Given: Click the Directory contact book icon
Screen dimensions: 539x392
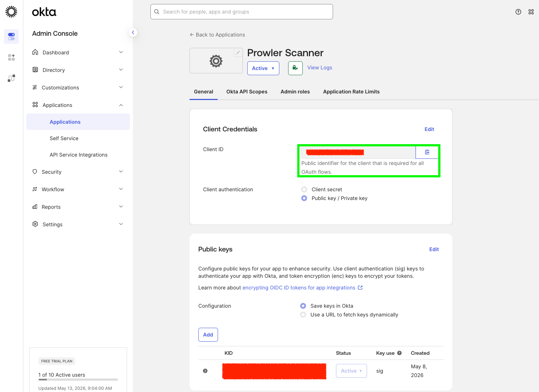Looking at the screenshot, I should 35,70.
